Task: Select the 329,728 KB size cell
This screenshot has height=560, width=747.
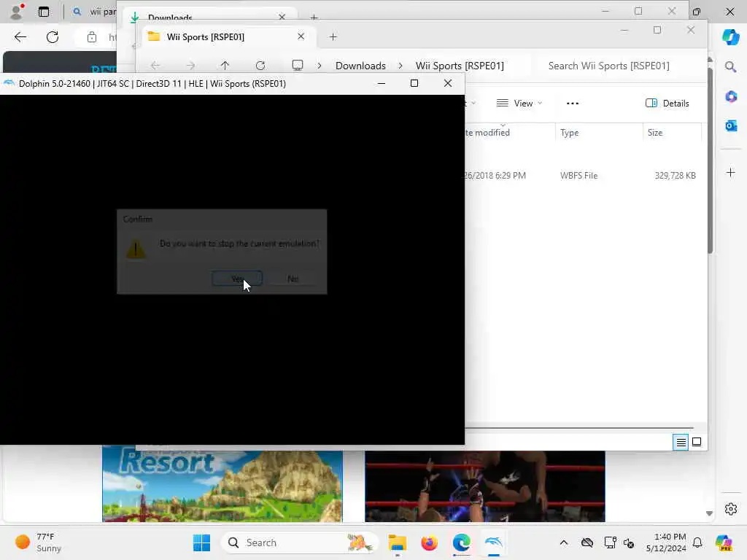Action: tap(675, 176)
